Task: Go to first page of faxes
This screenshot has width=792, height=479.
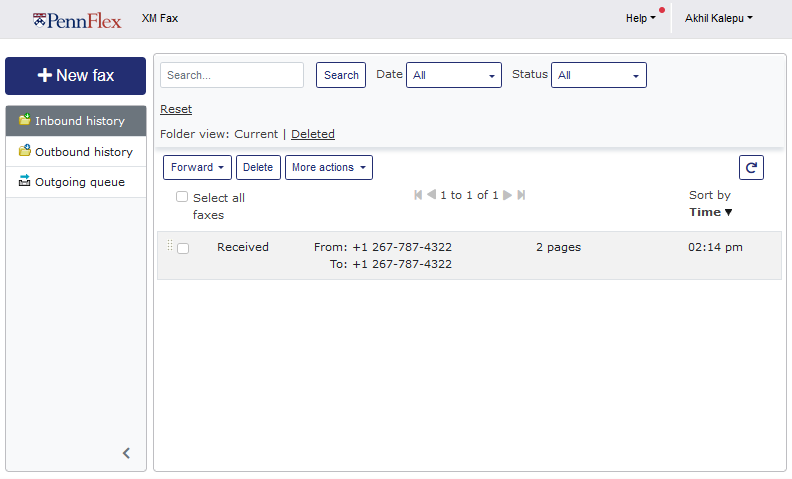Action: click(418, 195)
